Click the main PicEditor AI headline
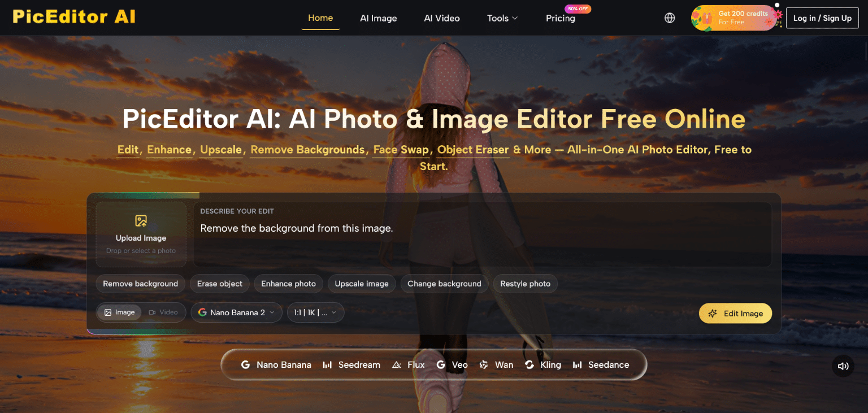Viewport: 868px width, 413px height. coord(434,119)
